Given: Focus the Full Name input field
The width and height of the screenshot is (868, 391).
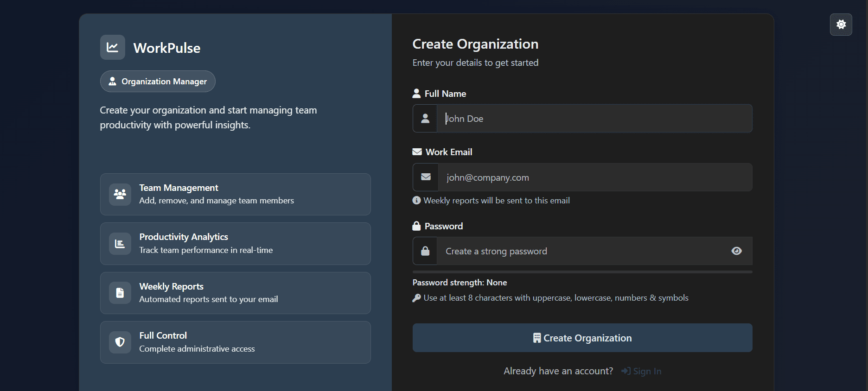Looking at the screenshot, I should [x=594, y=119].
